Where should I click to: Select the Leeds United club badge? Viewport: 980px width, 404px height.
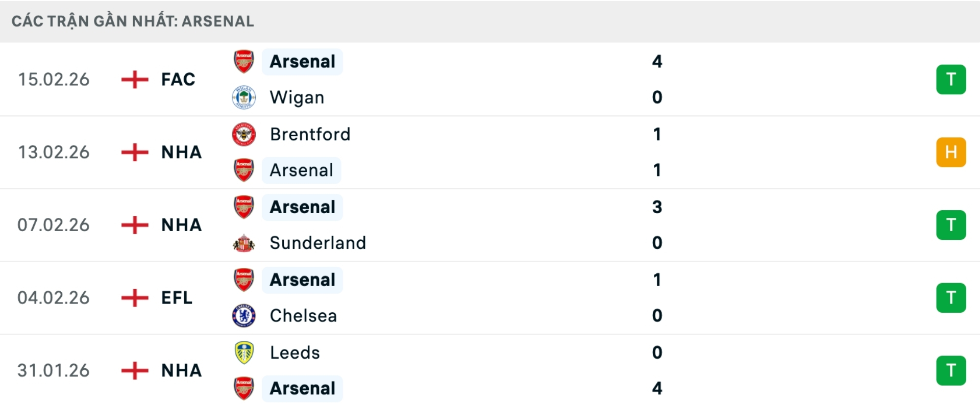coord(244,352)
